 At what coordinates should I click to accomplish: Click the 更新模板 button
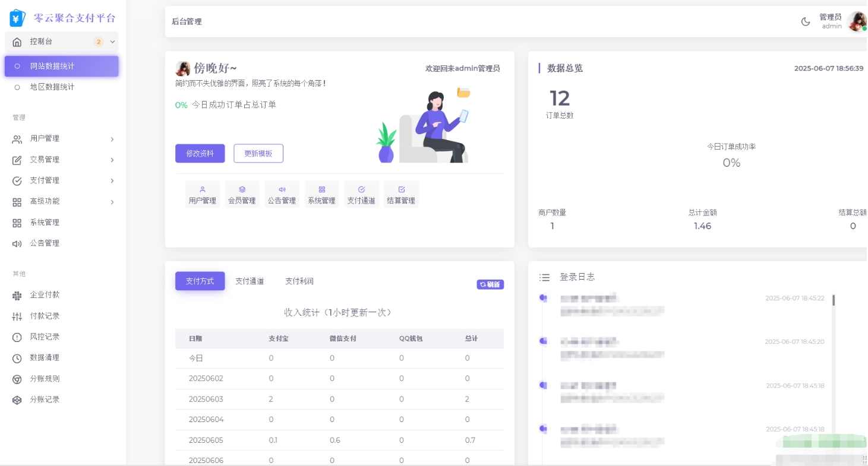(258, 153)
